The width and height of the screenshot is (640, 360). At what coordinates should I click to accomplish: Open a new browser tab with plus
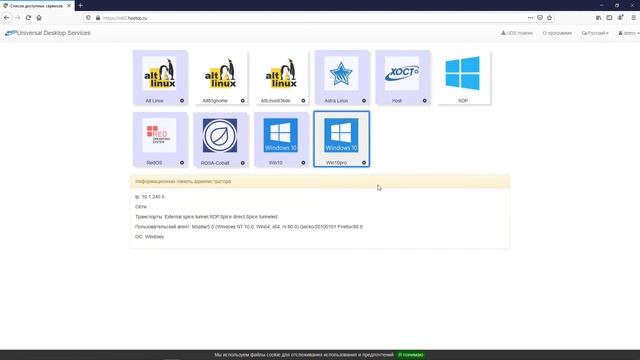(80, 6)
